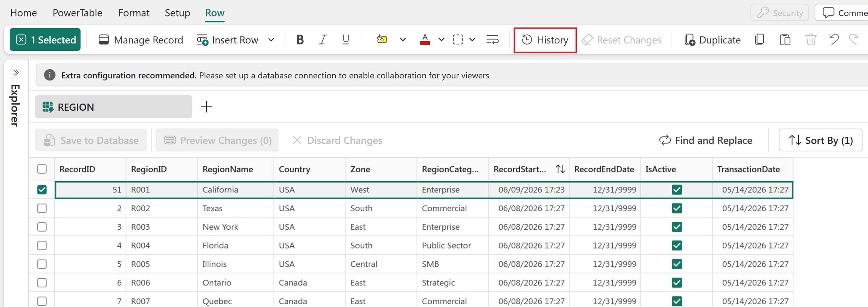Expand borders dropdown arrow
Viewport: 868px width, 307px height.
[472, 40]
